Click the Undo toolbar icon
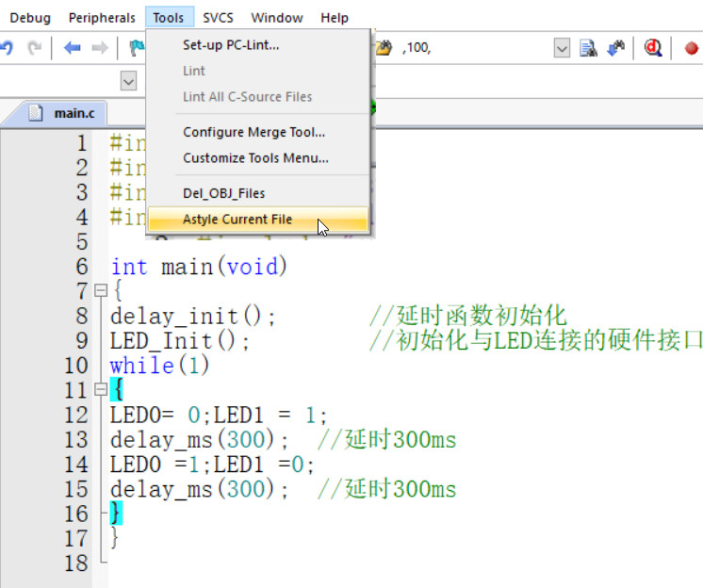The height and width of the screenshot is (588, 703). [x=7, y=47]
